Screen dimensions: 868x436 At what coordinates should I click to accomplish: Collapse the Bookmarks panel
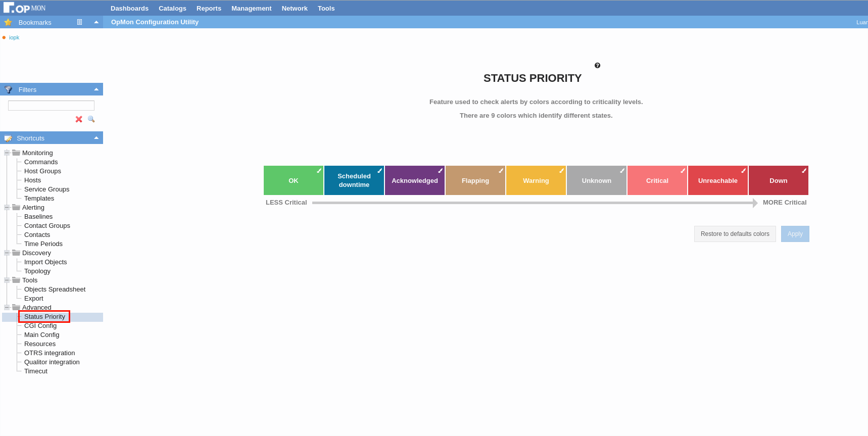coord(96,22)
